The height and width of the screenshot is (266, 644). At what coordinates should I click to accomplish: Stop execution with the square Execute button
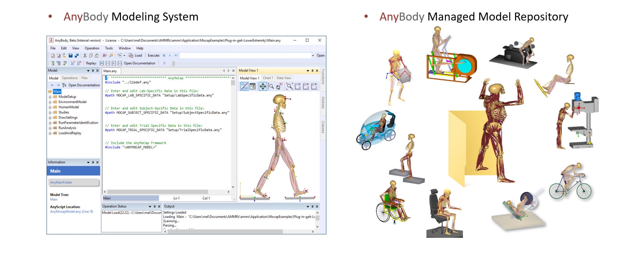164,55
